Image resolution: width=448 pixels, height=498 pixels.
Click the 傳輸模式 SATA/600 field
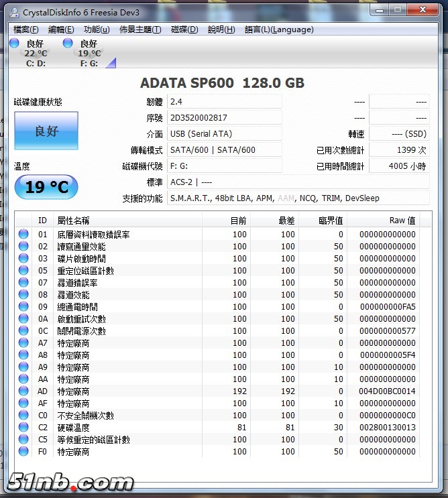[x=224, y=149]
